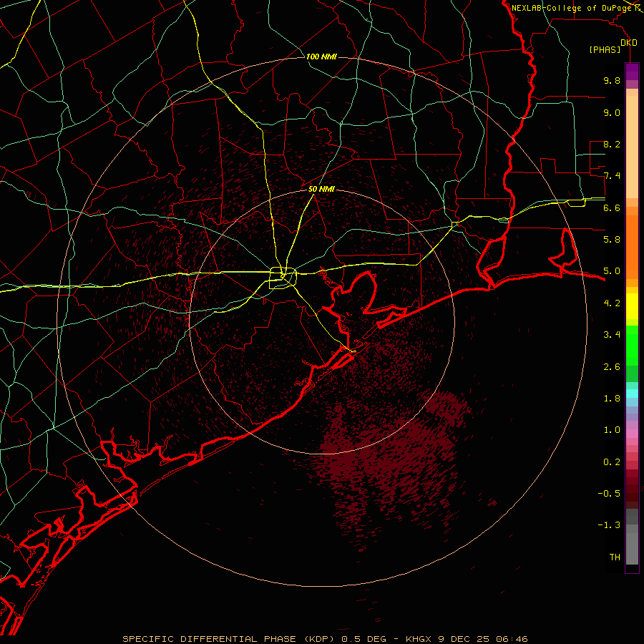Click the 2.6 value on color scale
This screenshot has height=644, width=644.
[612, 366]
